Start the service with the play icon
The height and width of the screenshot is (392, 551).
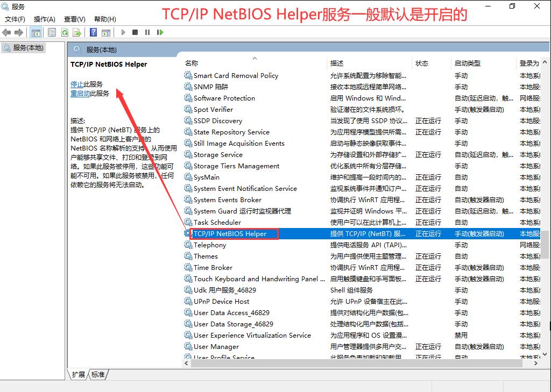coord(123,32)
